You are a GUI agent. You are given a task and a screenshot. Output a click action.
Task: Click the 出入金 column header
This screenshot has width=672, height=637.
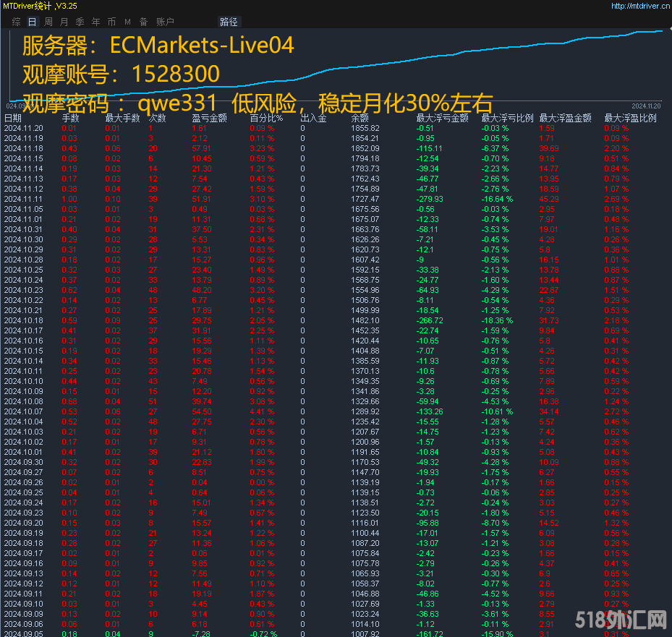pos(314,118)
